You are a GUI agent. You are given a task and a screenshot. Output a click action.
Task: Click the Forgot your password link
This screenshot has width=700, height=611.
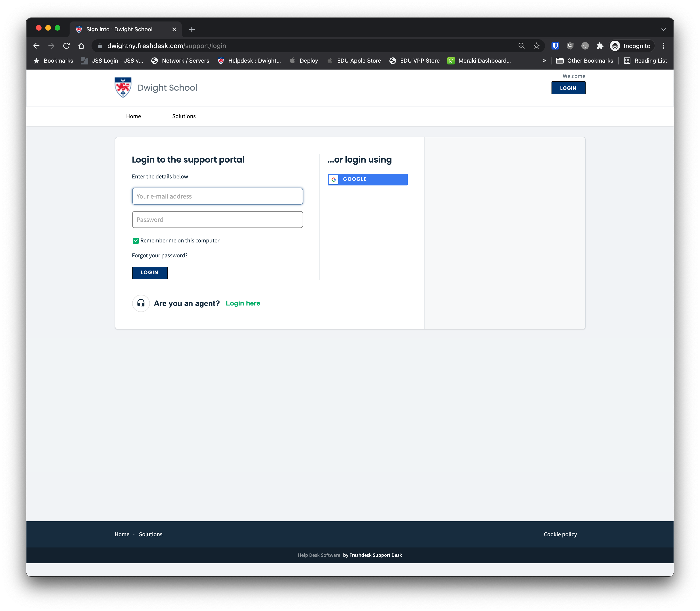(159, 255)
